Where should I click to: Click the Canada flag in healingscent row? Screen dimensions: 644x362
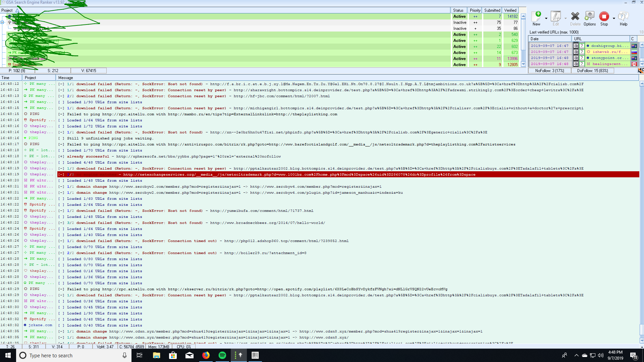pyautogui.click(x=634, y=64)
